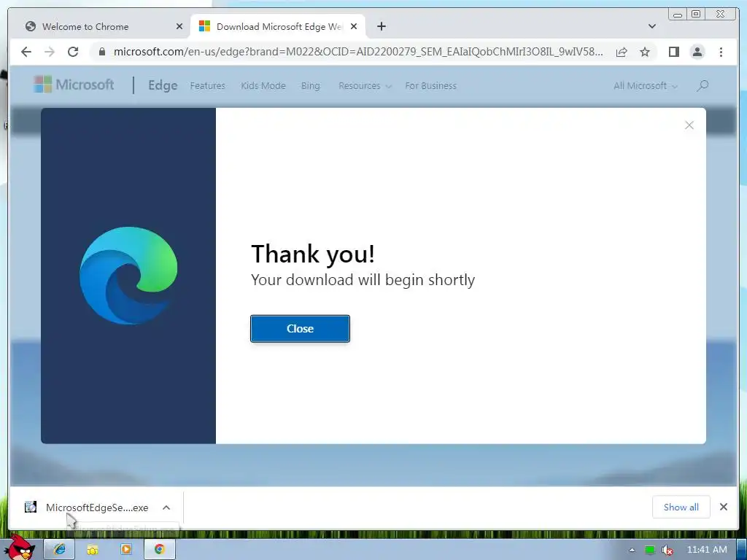Image resolution: width=747 pixels, height=560 pixels.
Task: Open a new tab
Action: 381,27
